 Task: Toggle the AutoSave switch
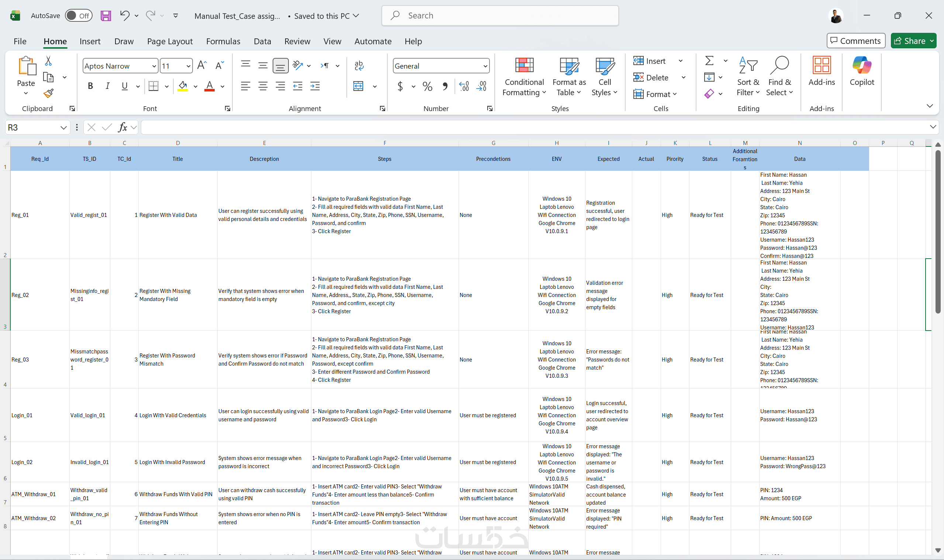(x=79, y=15)
